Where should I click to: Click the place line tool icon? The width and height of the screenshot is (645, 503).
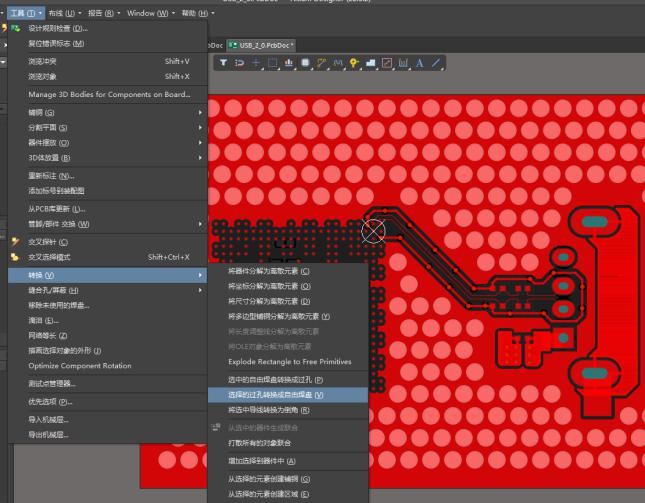tap(436, 63)
